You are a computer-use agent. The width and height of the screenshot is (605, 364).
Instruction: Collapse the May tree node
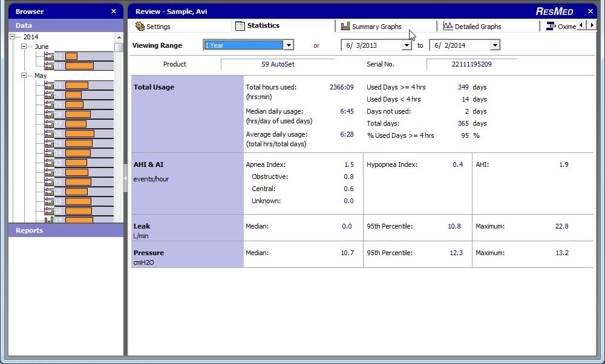pyautogui.click(x=24, y=75)
